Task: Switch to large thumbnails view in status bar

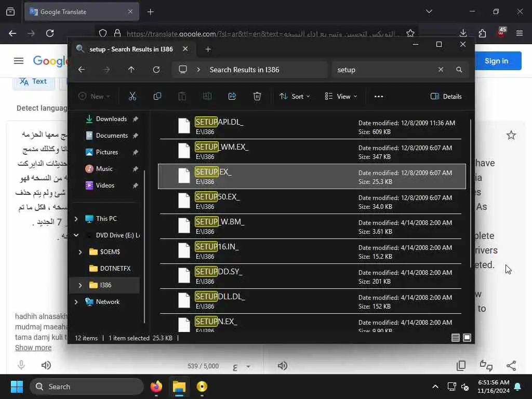Action: point(467,338)
